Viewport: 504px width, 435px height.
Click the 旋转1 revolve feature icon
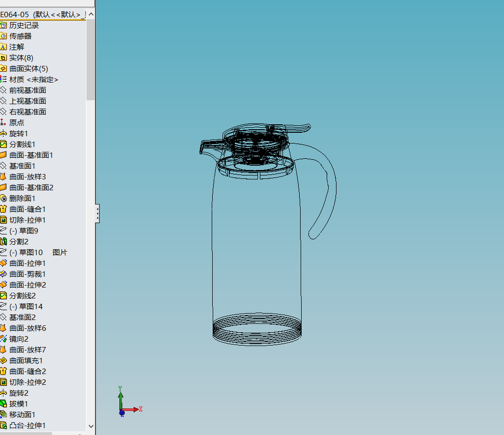tap(3, 133)
